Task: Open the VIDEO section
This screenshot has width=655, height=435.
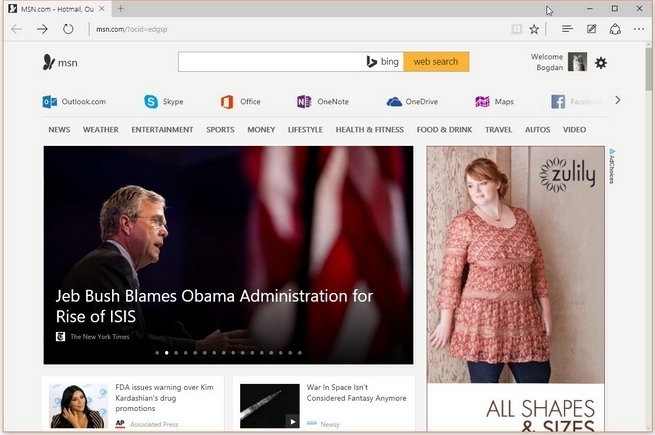Action: [x=574, y=130]
